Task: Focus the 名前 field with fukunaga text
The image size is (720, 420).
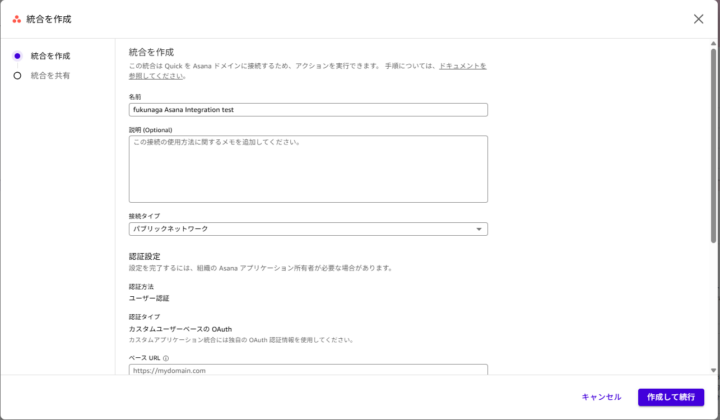Action: point(308,110)
